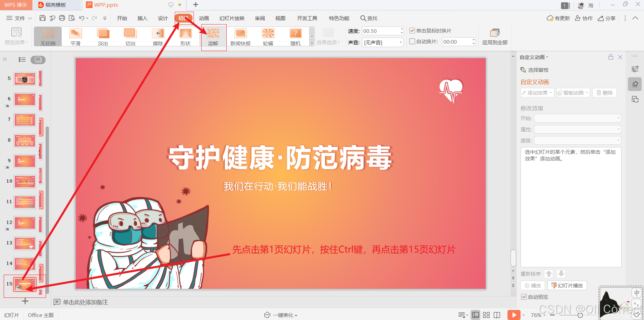Click the 选择窗格 link

pos(534,70)
